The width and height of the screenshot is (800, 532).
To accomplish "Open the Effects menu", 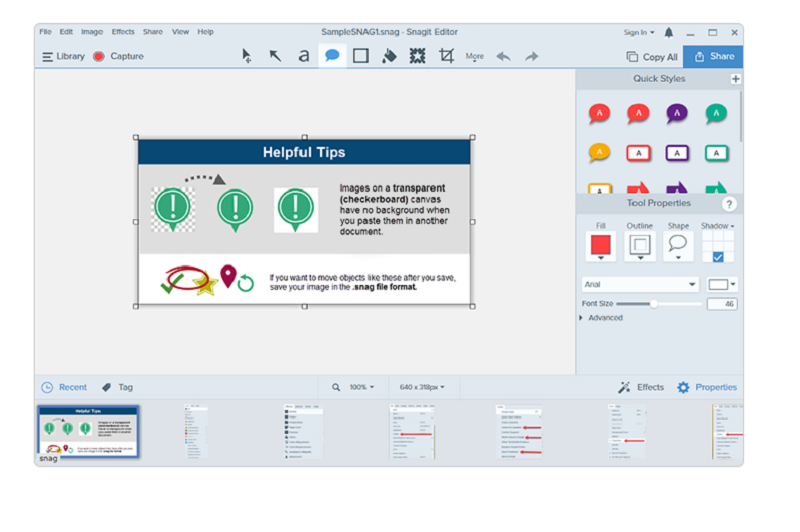I will [x=123, y=32].
